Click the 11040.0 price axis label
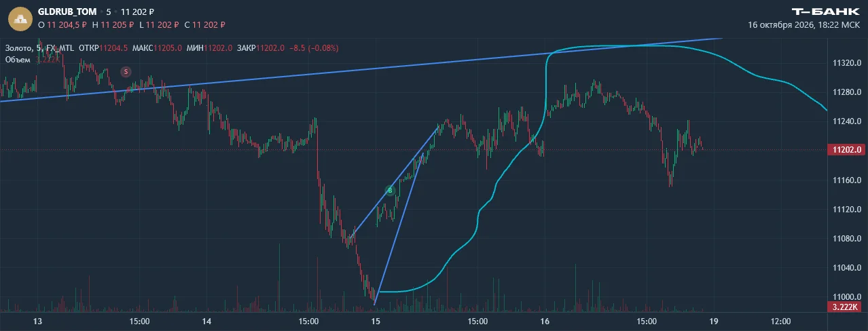Screen dimensions: 868x331 848,268
